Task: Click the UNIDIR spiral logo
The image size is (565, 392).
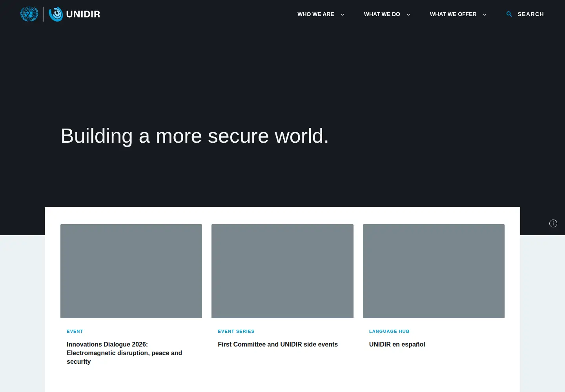Action: pyautogui.click(x=56, y=14)
